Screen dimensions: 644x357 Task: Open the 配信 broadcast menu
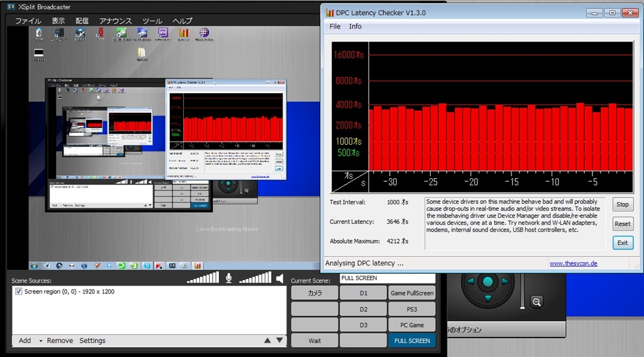click(82, 21)
